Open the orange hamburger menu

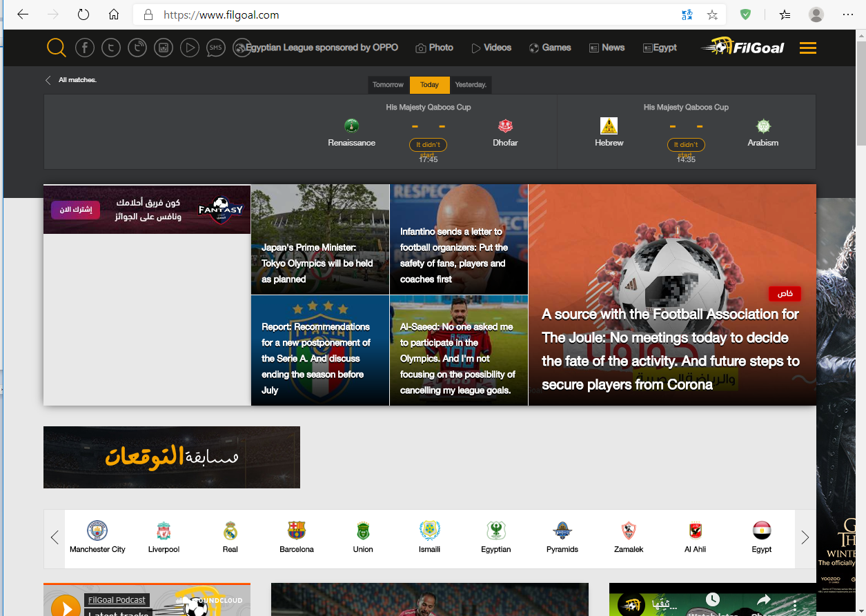click(808, 48)
